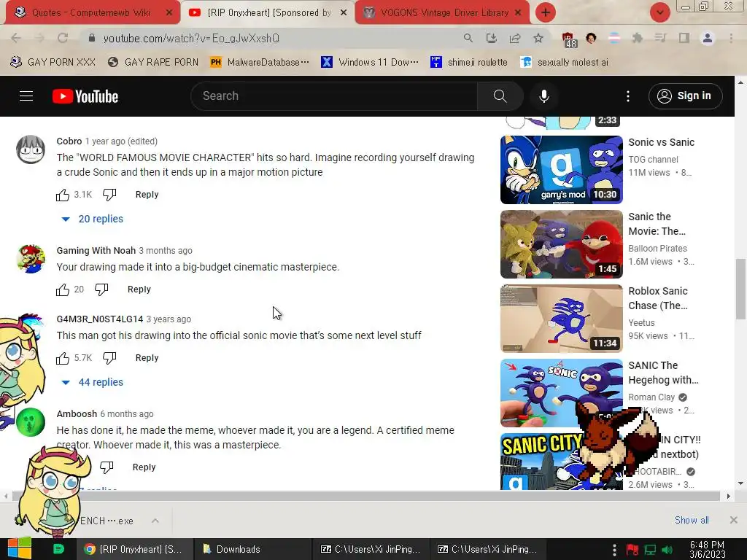The width and height of the screenshot is (747, 560).
Task: Open Sanic the Movie video thumbnail
Action: tap(561, 244)
